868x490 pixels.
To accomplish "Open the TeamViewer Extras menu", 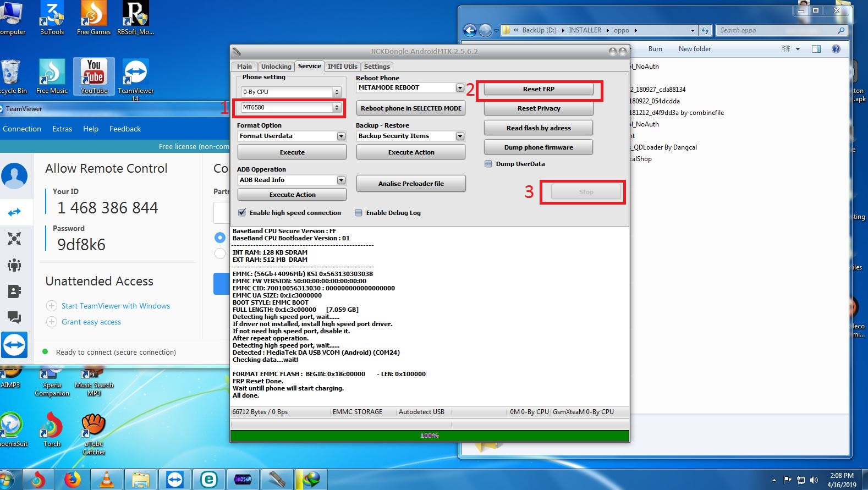I will tap(62, 129).
